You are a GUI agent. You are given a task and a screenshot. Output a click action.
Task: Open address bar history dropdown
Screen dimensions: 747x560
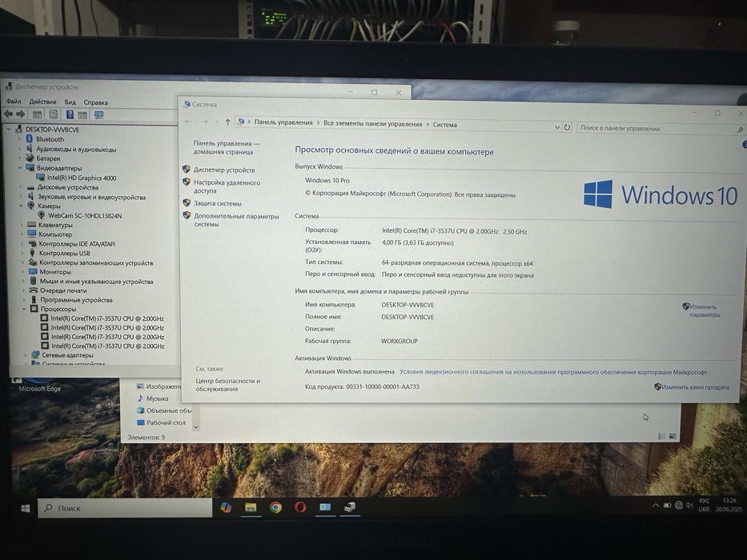(557, 127)
